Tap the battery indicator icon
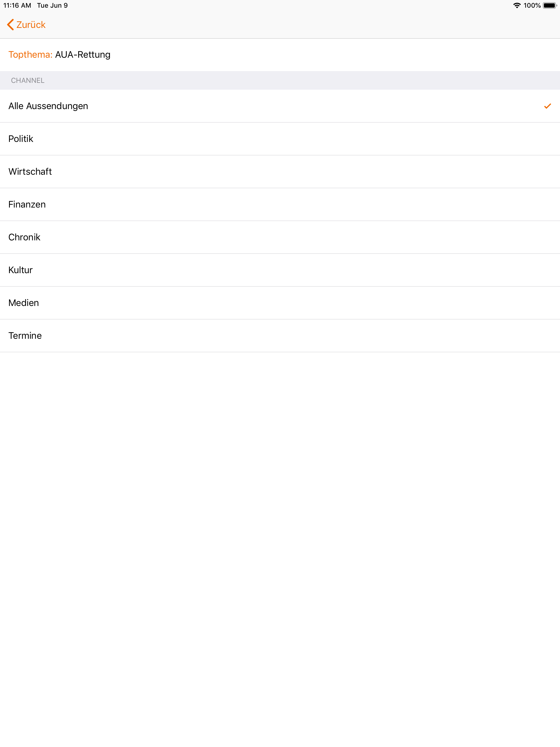Image resolution: width=560 pixels, height=747 pixels. (550, 5)
